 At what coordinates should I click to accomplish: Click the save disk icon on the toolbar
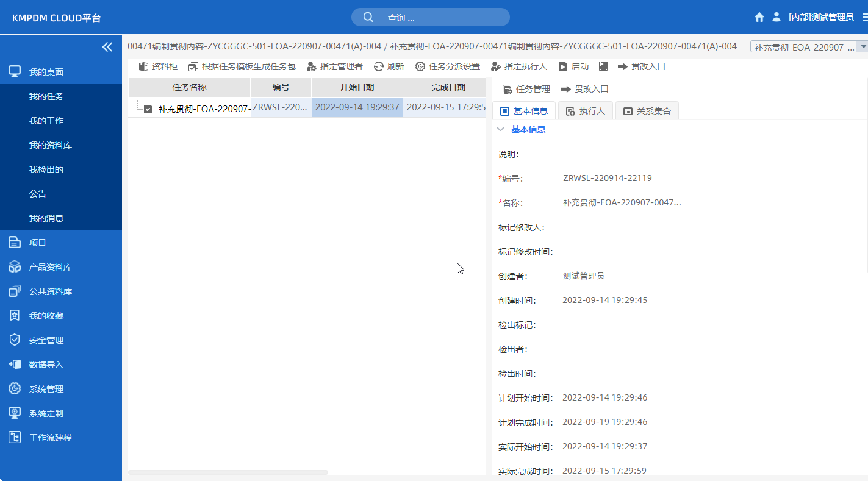pyautogui.click(x=603, y=66)
